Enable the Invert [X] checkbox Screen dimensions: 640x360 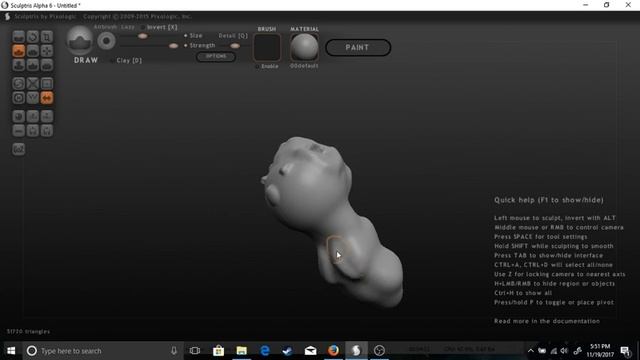143,27
